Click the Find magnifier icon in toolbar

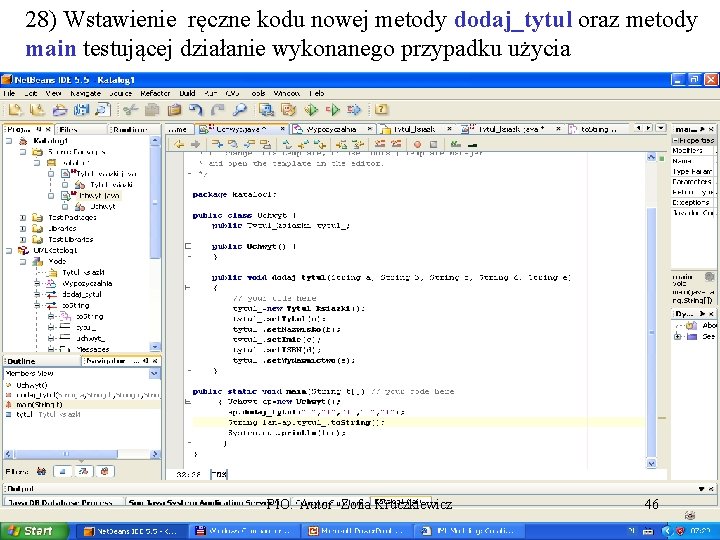pyautogui.click(x=240, y=111)
